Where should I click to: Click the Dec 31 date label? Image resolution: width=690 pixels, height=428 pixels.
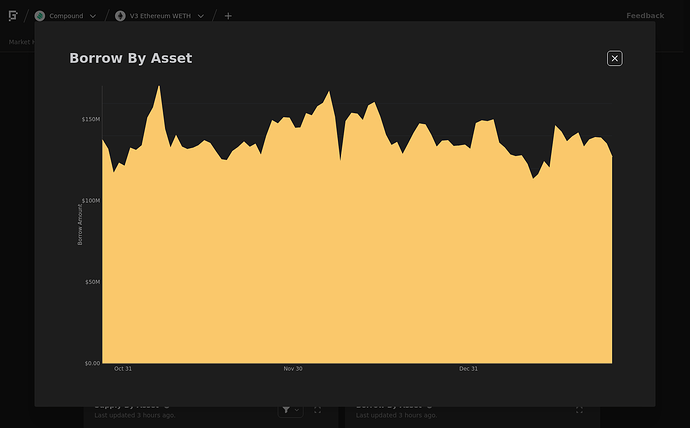pyautogui.click(x=468, y=369)
